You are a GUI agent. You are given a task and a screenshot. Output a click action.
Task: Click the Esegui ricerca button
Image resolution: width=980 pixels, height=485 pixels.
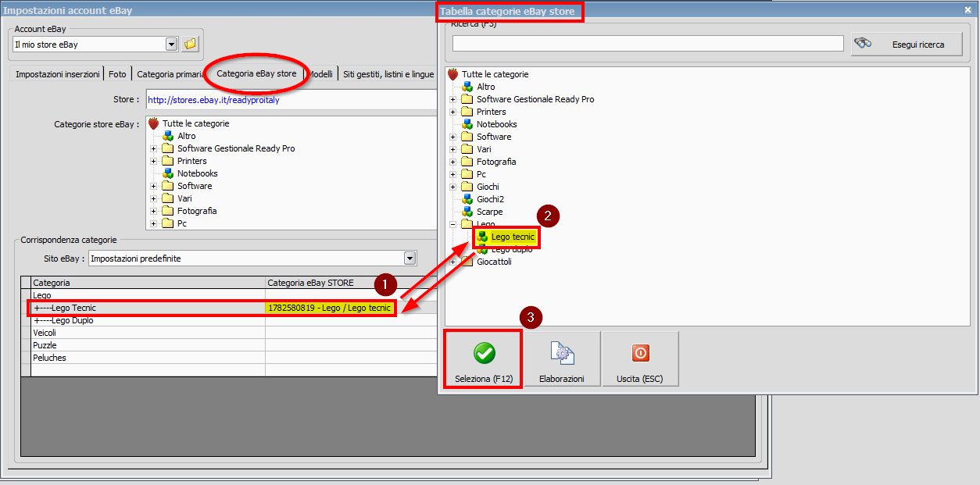[x=907, y=44]
